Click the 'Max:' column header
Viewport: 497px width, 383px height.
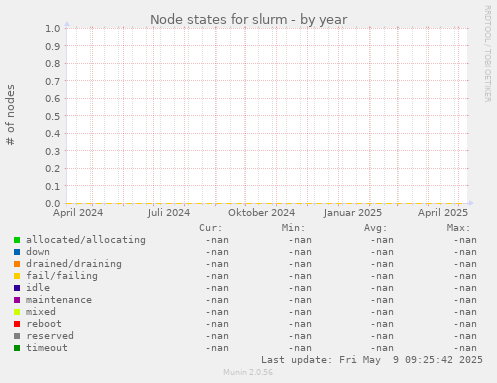tap(458, 228)
